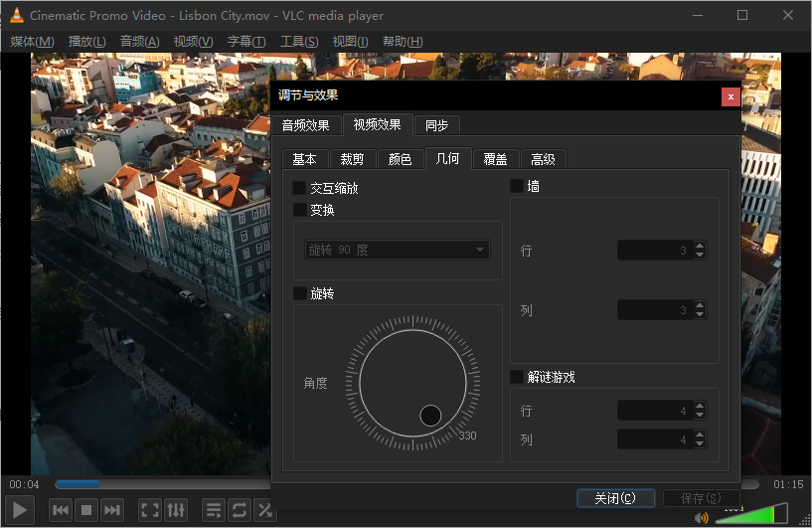Enable the 旋转 rotate checkbox
Image resolution: width=812 pixels, height=528 pixels.
[x=299, y=293]
